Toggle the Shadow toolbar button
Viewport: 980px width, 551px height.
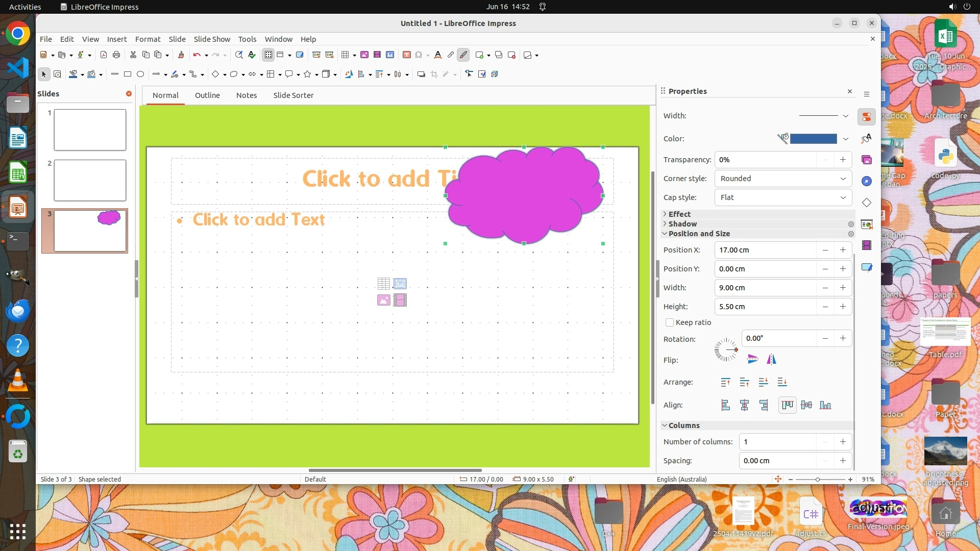pyautogui.click(x=421, y=74)
